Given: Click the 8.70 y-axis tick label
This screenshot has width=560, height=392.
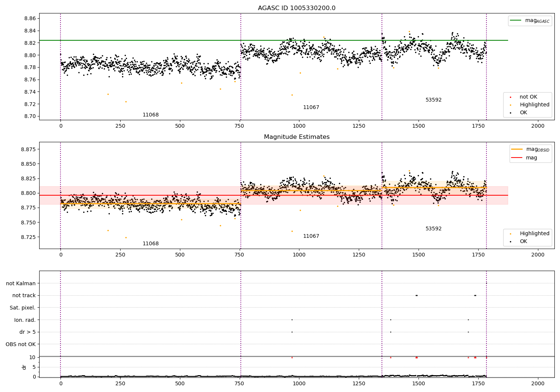Looking at the screenshot, I should [30, 116].
